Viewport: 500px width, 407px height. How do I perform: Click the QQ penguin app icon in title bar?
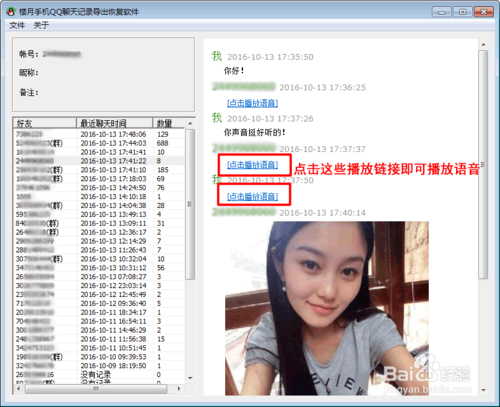11,12
